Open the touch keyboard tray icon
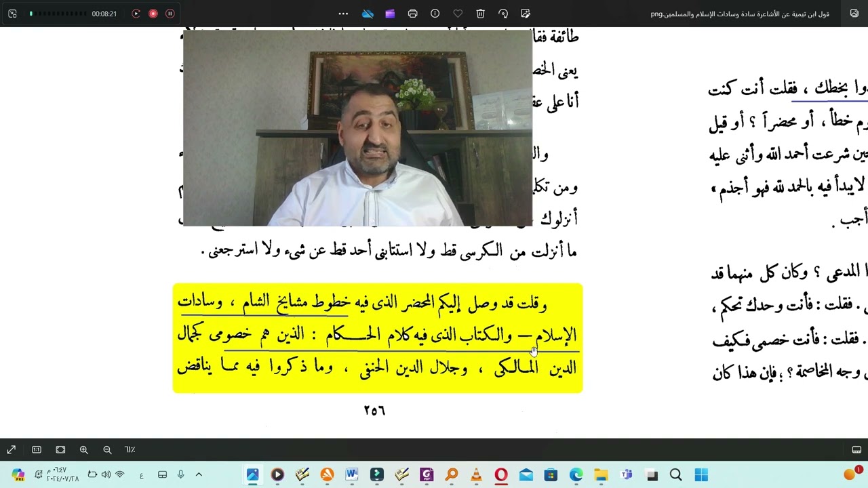Viewport: 868px width, 488px height. pyautogui.click(x=162, y=474)
